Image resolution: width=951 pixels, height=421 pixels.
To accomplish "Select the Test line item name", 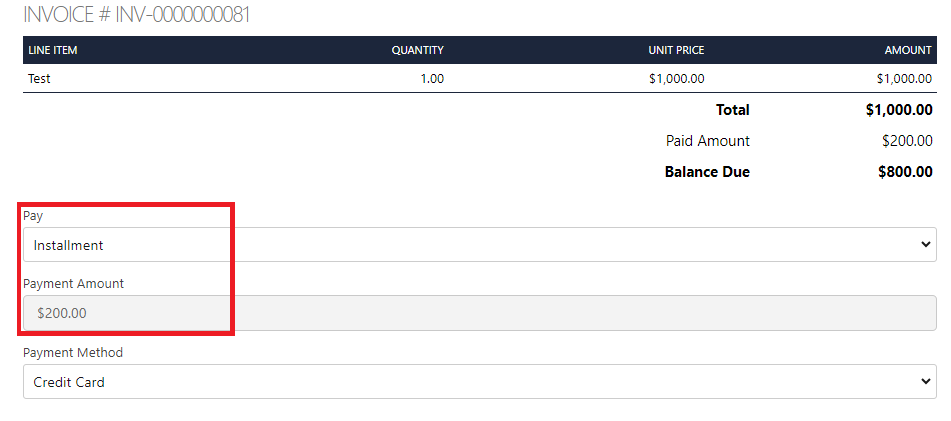I will (x=40, y=78).
